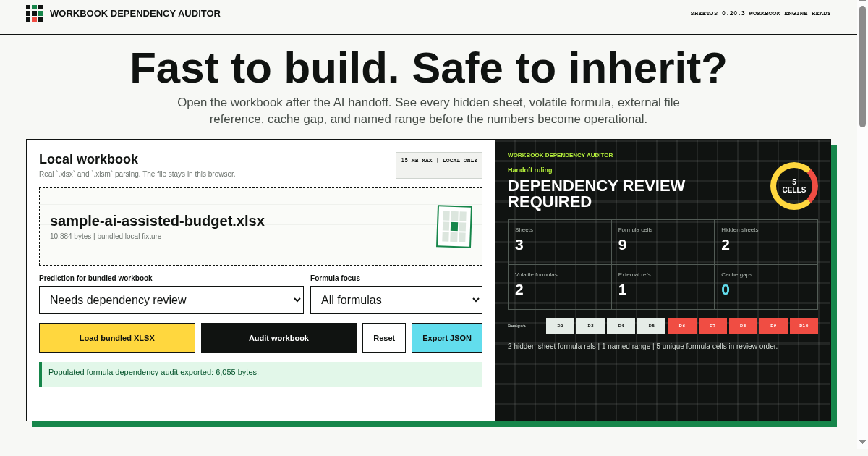Select Budget cell D4 swatch
This screenshot has width=868, height=456.
pyautogui.click(x=621, y=326)
